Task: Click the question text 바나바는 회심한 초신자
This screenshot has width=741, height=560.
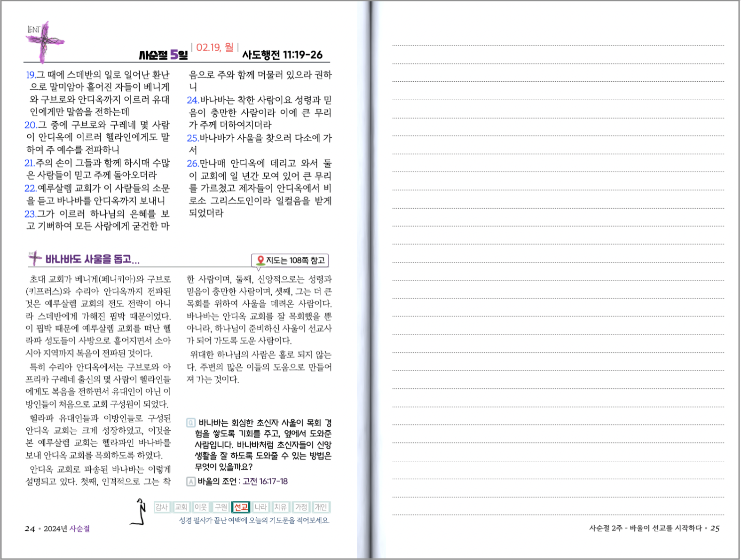Action: [x=263, y=444]
